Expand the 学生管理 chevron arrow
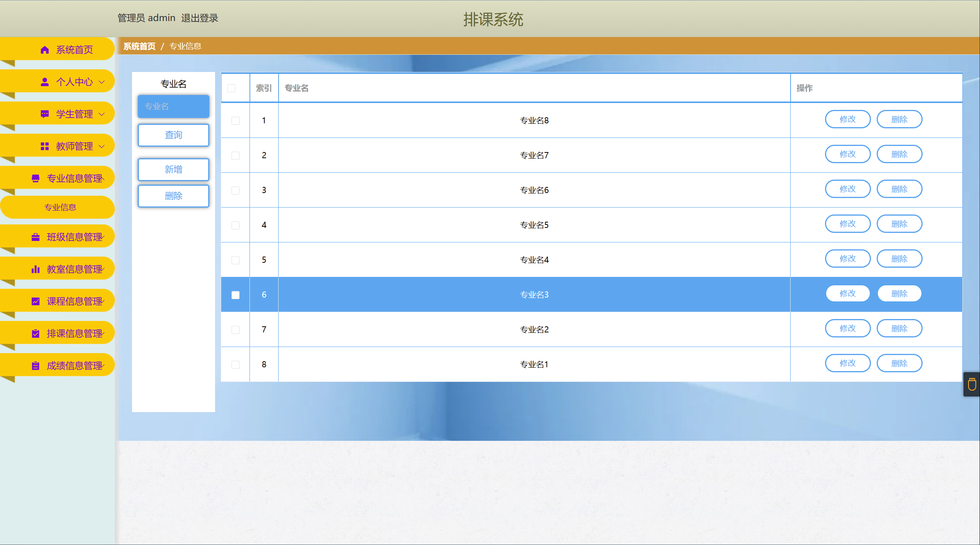The image size is (980, 545). pos(102,114)
